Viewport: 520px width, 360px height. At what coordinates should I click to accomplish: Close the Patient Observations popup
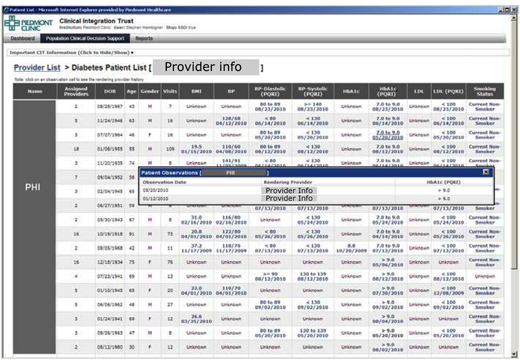pyautogui.click(x=486, y=172)
